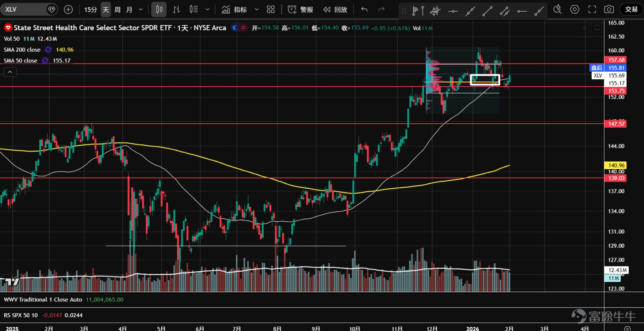Grab the drawing toolbar drag handle
Viewport: 644px width, 331px height.
[404, 11]
